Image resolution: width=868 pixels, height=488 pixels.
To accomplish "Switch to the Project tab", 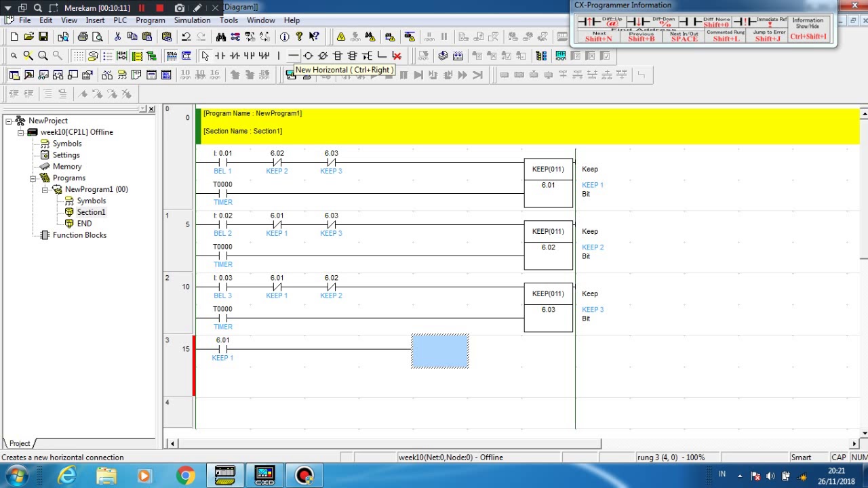I will tap(20, 443).
